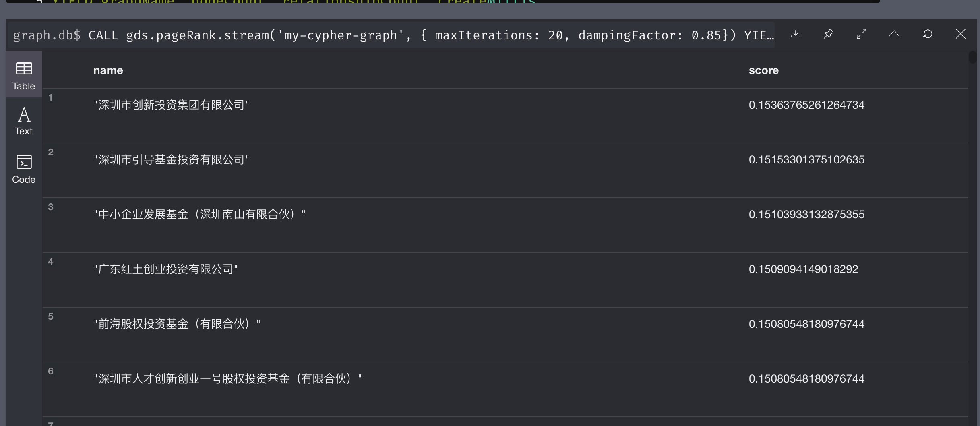Rerun the pageRank query
This screenshot has width=980, height=426.
[928, 34]
